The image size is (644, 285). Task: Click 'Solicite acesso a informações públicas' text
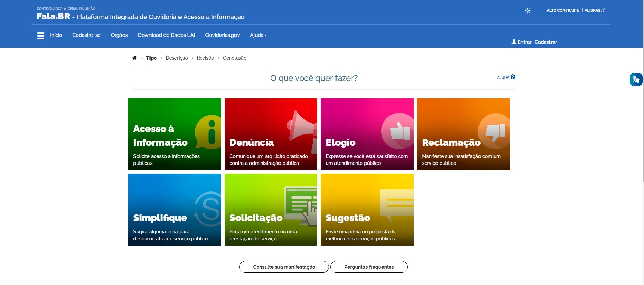tap(166, 160)
